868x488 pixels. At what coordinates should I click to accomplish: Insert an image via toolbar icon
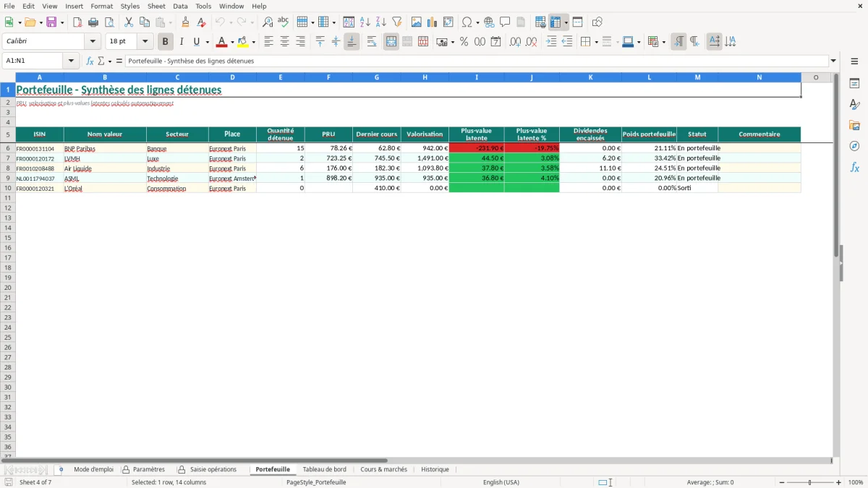417,22
